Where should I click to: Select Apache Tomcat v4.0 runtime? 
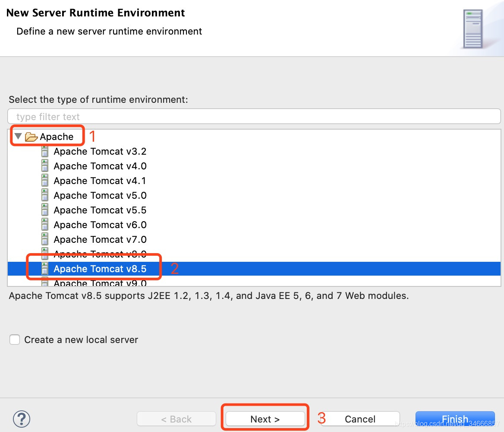[100, 166]
